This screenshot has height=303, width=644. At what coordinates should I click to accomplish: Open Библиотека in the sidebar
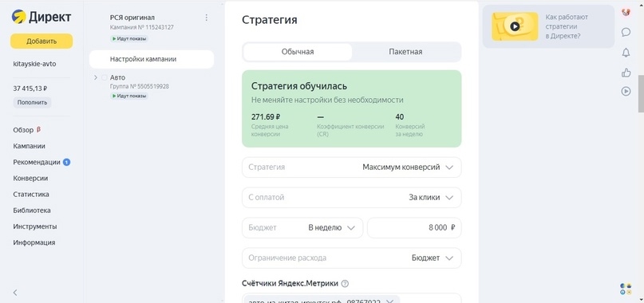click(32, 211)
